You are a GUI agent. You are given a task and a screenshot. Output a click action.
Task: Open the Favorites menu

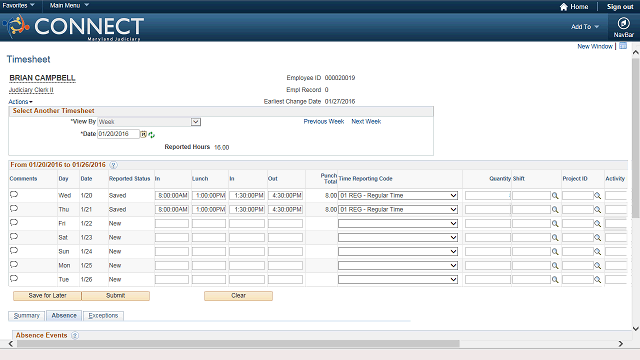(18, 5)
